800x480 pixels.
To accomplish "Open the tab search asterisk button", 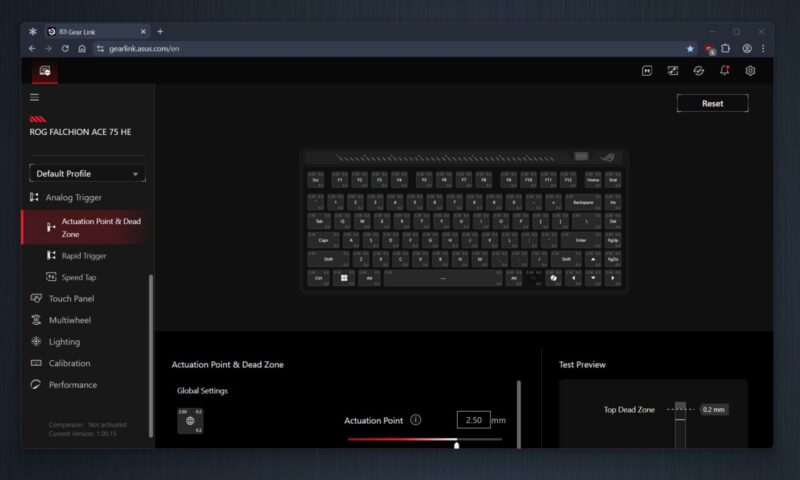I will (33, 32).
